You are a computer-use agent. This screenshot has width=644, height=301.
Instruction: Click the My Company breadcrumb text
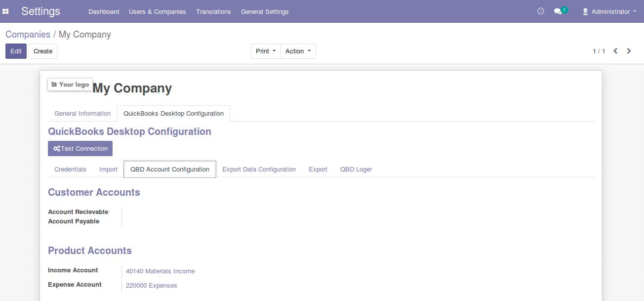pos(85,35)
